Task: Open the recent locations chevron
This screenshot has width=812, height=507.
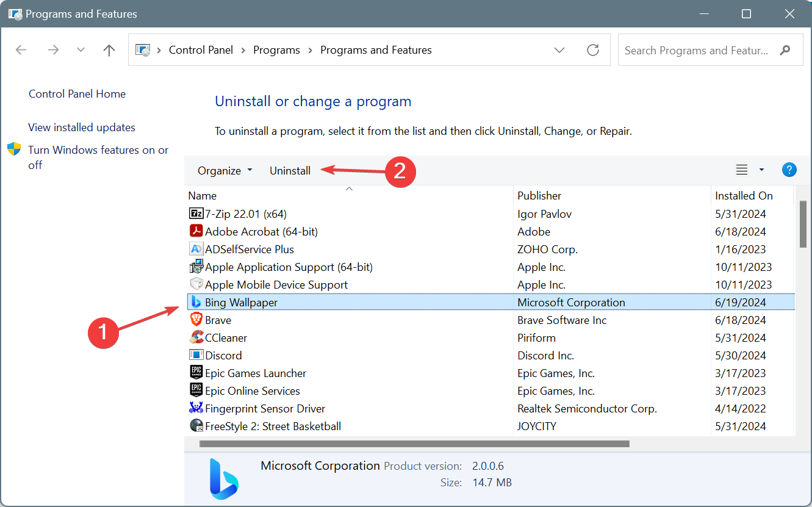Action: (x=81, y=50)
